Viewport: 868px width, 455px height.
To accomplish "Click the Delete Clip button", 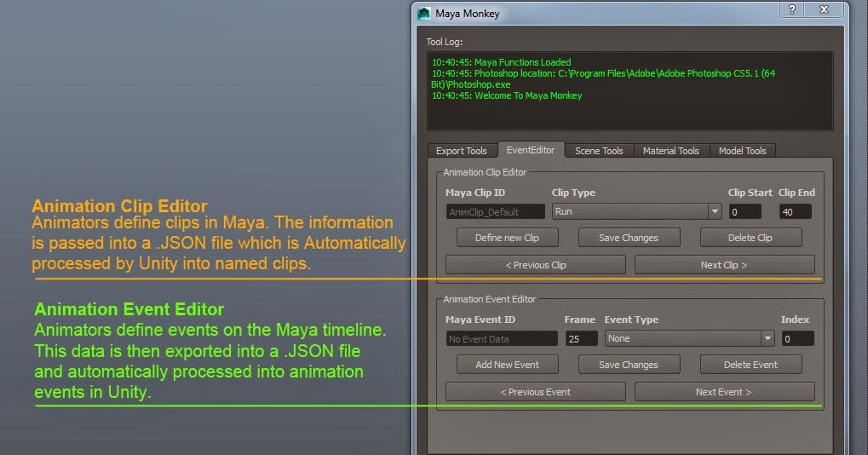I will coord(750,238).
